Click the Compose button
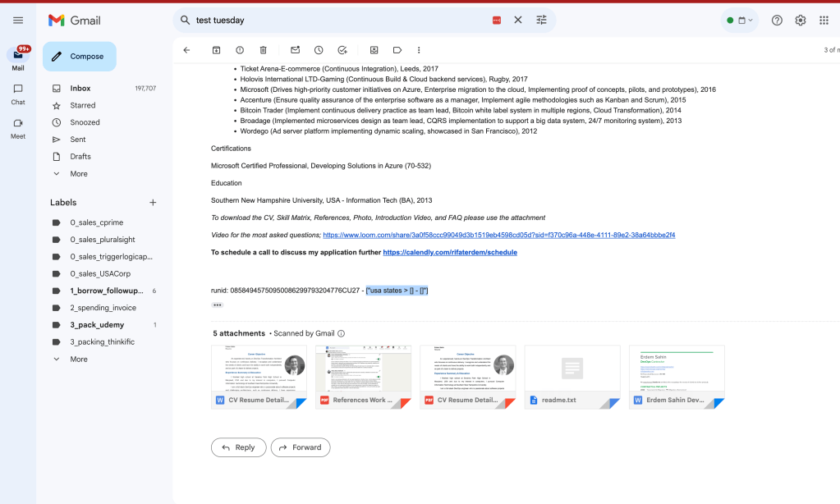Viewport: 840px width, 504px height. [x=80, y=57]
